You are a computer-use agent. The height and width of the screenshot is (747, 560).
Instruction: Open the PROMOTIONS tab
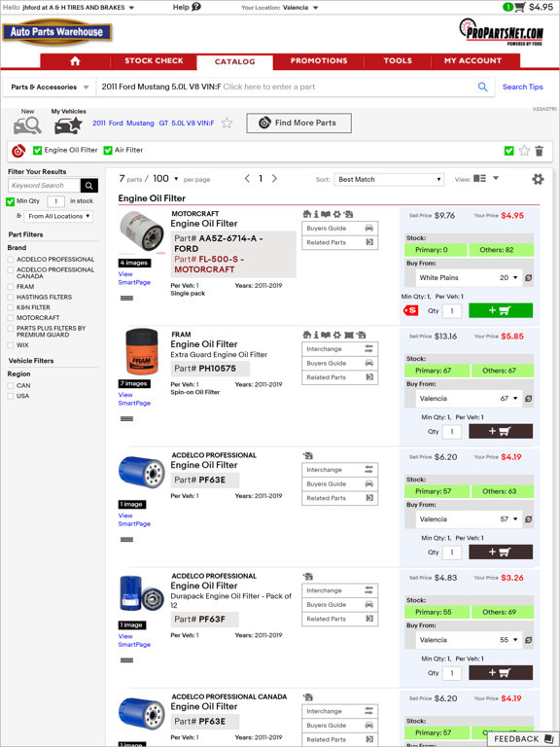point(319,61)
